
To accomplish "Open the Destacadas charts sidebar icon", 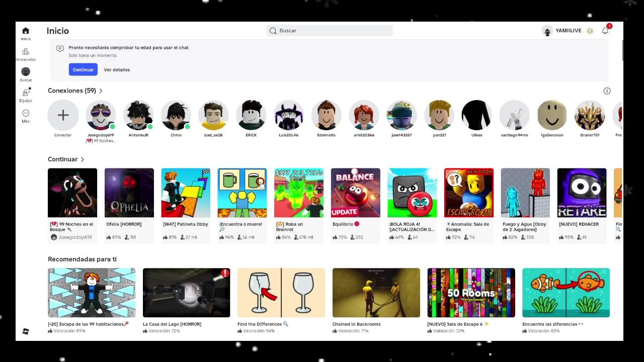I will pyautogui.click(x=26, y=51).
